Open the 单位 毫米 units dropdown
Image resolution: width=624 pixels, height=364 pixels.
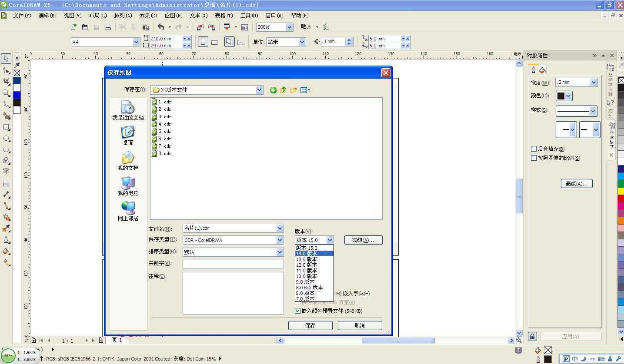[302, 42]
